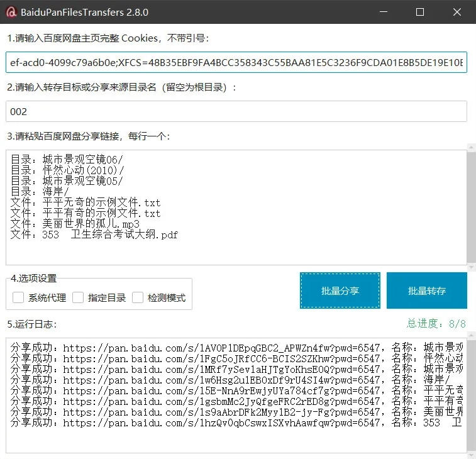Viewport: 476px width, 459px height.
Task: Select the line 文件: 平平无奇的示例文件.txt
Action: click(x=86, y=202)
